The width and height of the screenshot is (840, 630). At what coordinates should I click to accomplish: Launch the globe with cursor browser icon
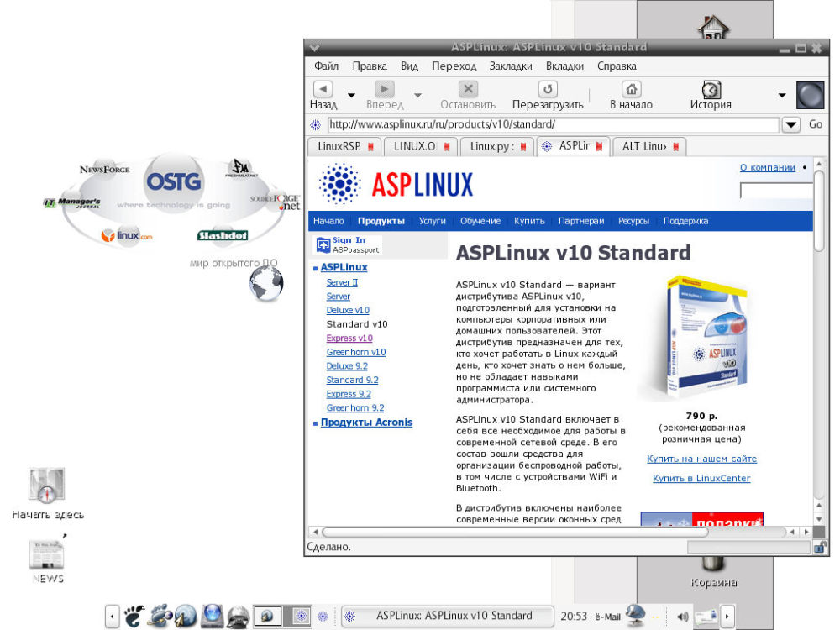[186, 616]
